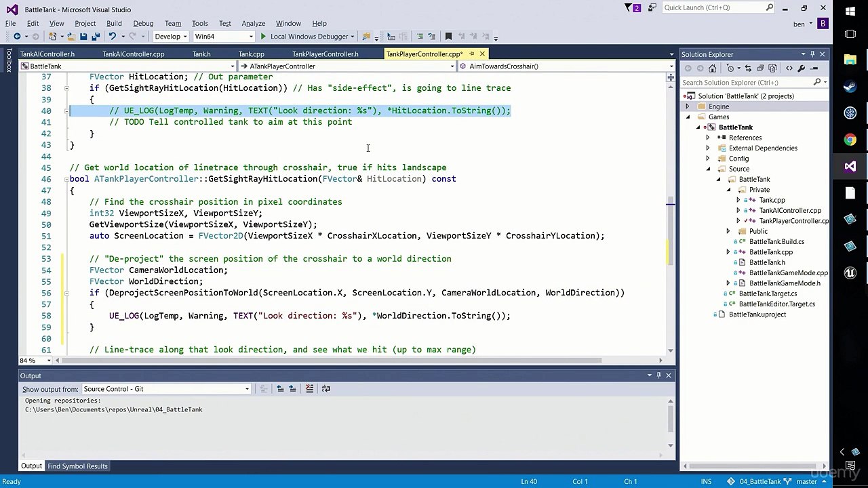Click the New Project icon in toolbar
This screenshot has width=868, height=488.
pos(53,37)
